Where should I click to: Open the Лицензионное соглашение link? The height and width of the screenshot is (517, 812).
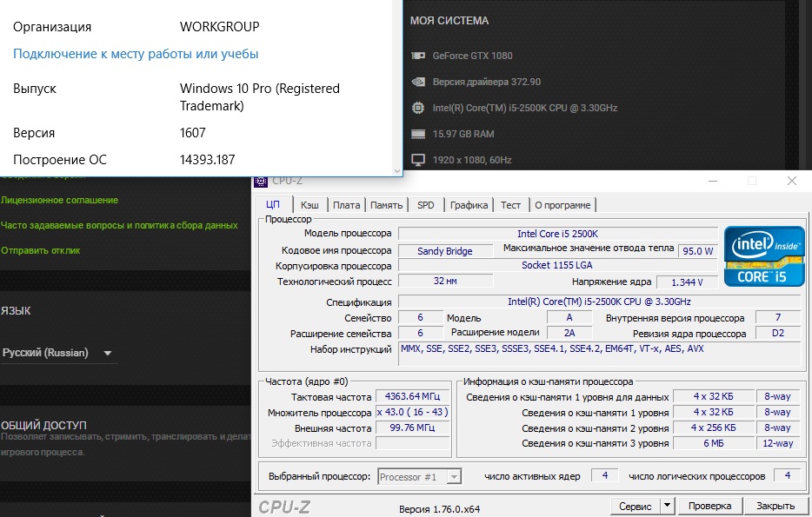(x=60, y=200)
